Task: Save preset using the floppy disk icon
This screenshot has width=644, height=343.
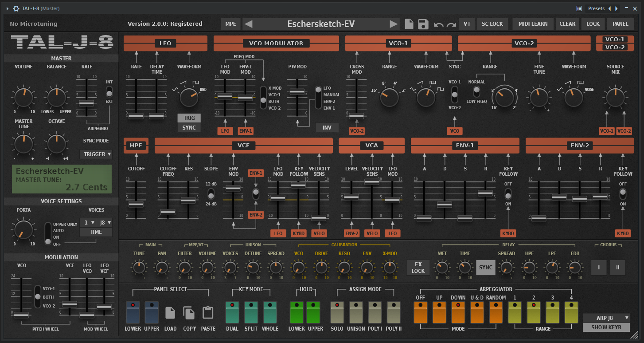Action: tap(423, 24)
